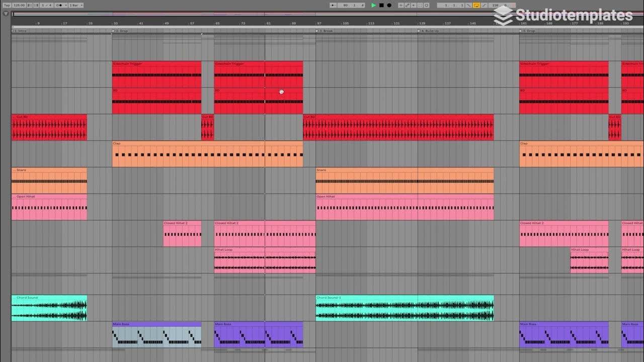This screenshot has height=362, width=644.
Task: Open the 1 Bar quantization menu
Action: coord(76,5)
